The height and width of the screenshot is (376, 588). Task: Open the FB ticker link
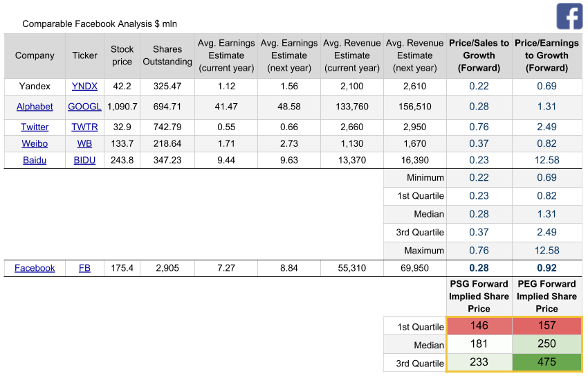pos(84,268)
